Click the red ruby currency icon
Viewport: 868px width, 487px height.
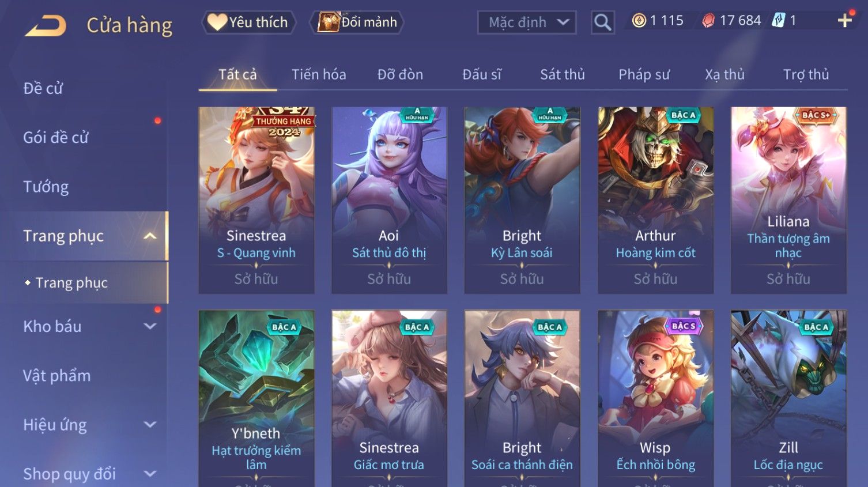[708, 21]
